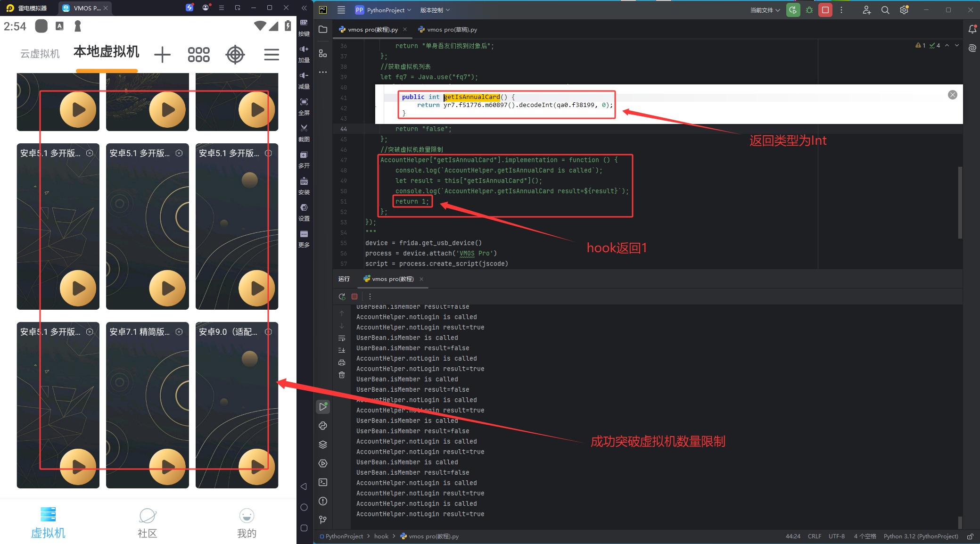The width and height of the screenshot is (980, 544).
Task: Open the Project tool window folder icon
Action: tap(323, 30)
